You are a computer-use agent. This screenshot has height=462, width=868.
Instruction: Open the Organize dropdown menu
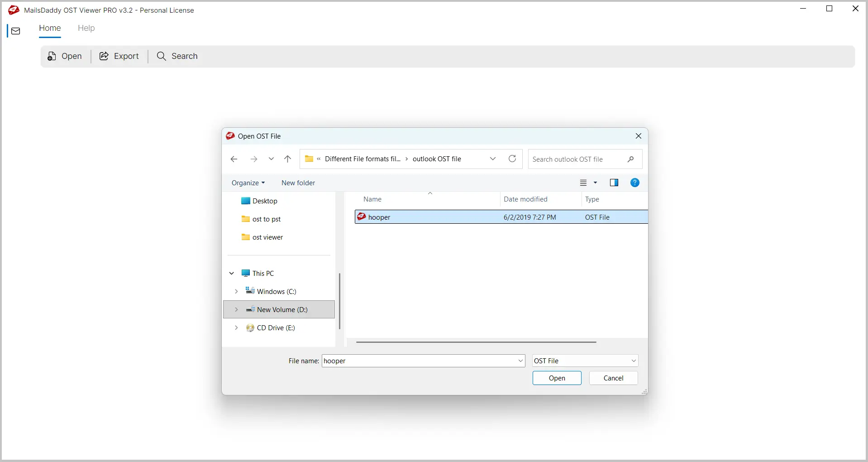tap(248, 183)
